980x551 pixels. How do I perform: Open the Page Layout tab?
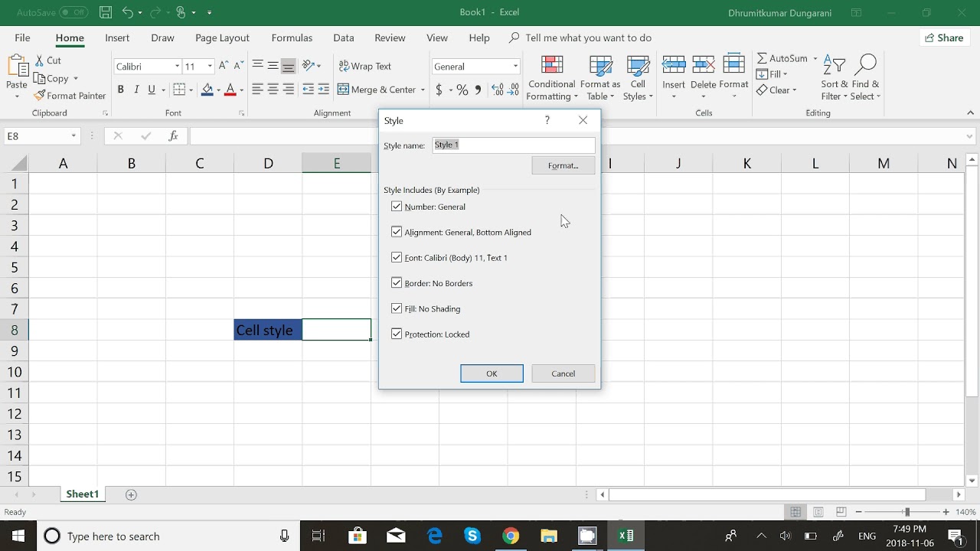(222, 37)
